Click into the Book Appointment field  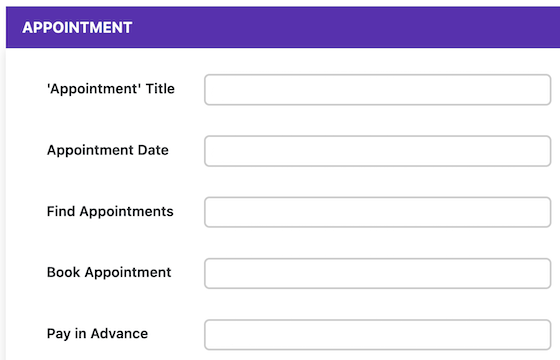(378, 273)
